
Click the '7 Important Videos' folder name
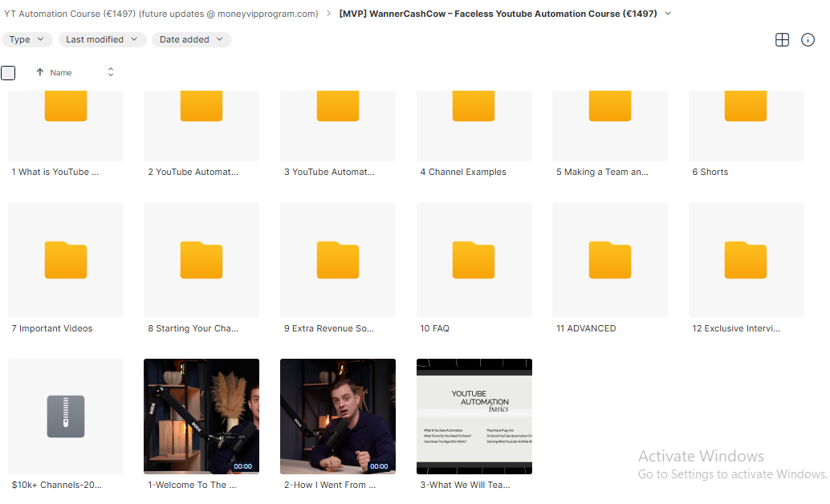[52, 328]
